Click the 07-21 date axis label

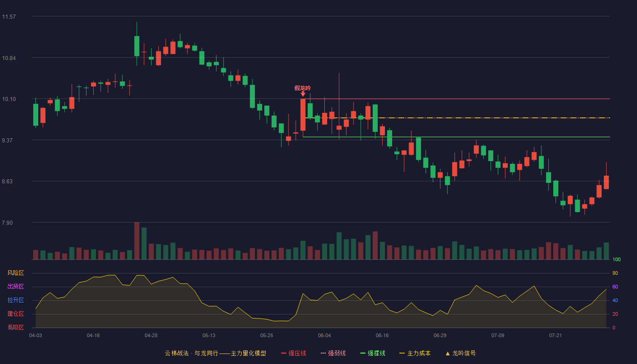(x=556, y=335)
